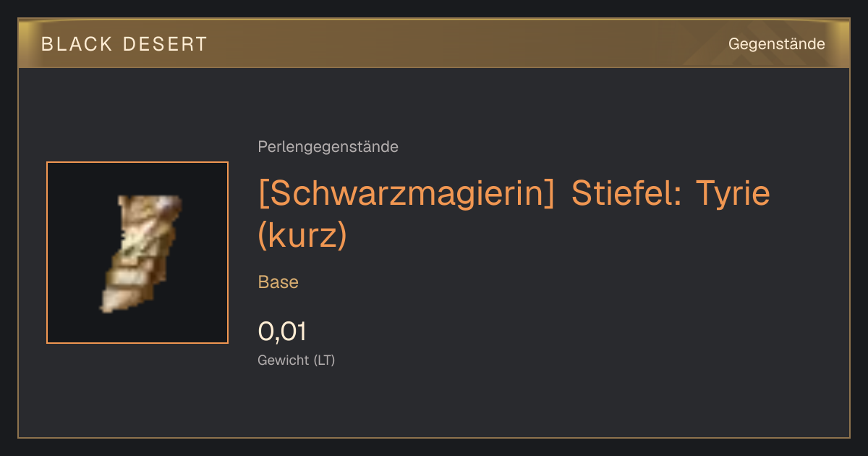Click the word BLACK in the header
Viewport: 868px width, 456px height.
[x=77, y=44]
